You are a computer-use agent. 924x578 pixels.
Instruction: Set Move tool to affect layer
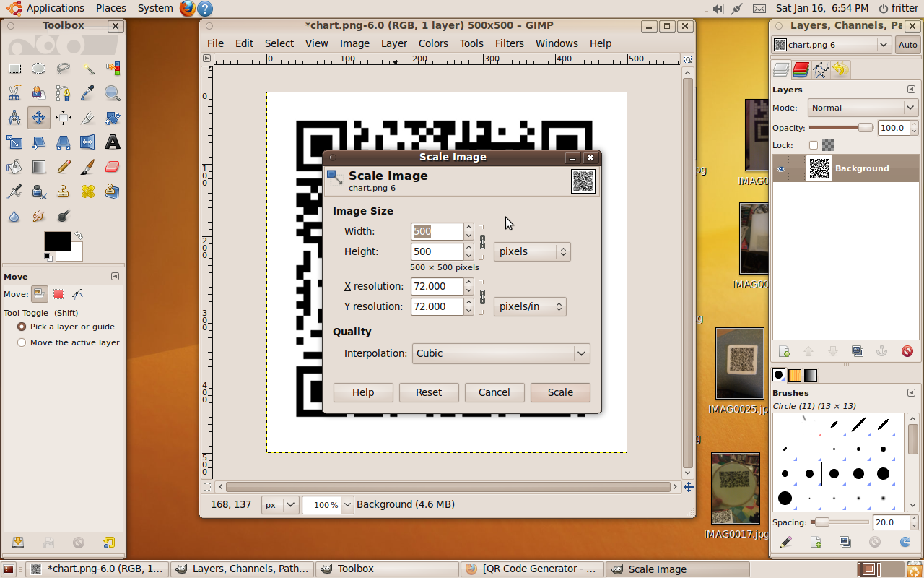pyautogui.click(x=40, y=294)
